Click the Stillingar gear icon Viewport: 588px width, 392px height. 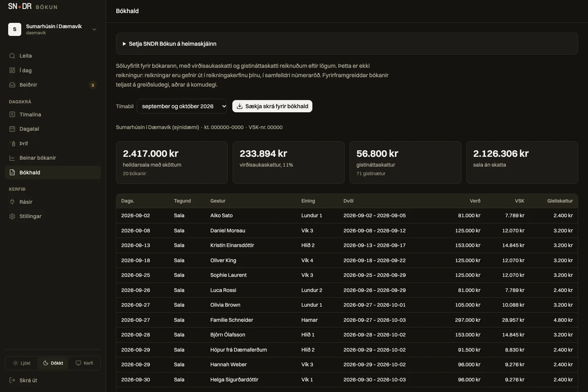(12, 216)
